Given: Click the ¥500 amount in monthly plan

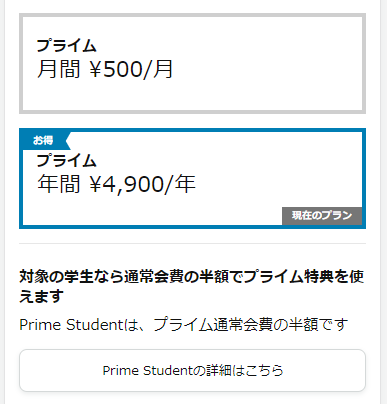Looking at the screenshot, I should [x=116, y=69].
